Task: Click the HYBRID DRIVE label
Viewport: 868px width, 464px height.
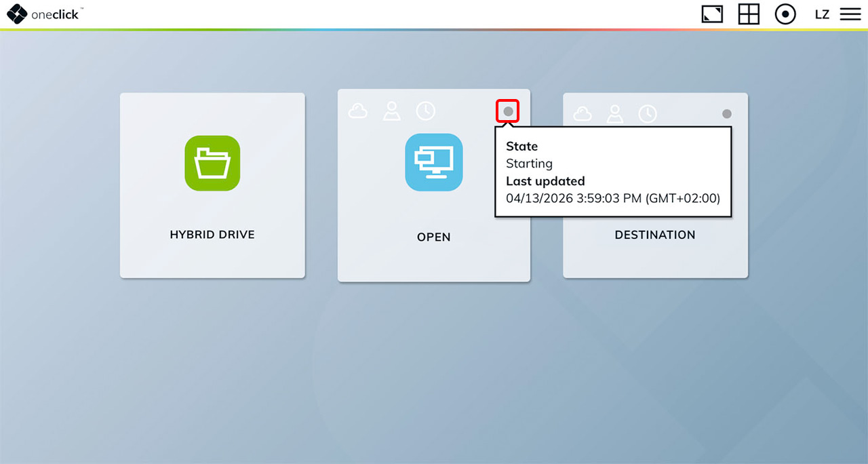Action: tap(212, 235)
